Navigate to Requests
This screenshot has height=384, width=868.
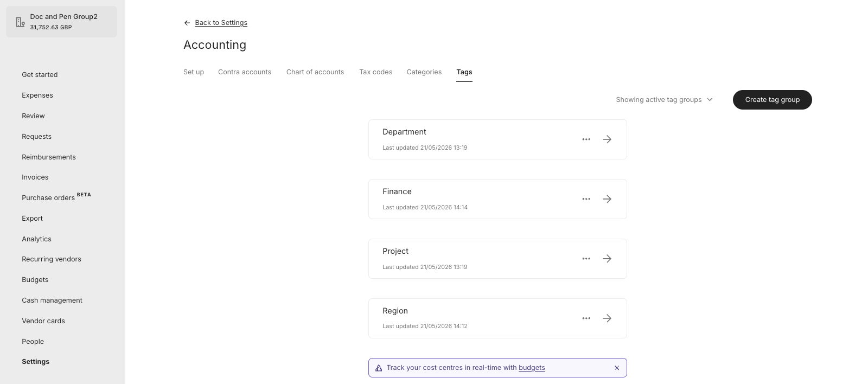36,137
